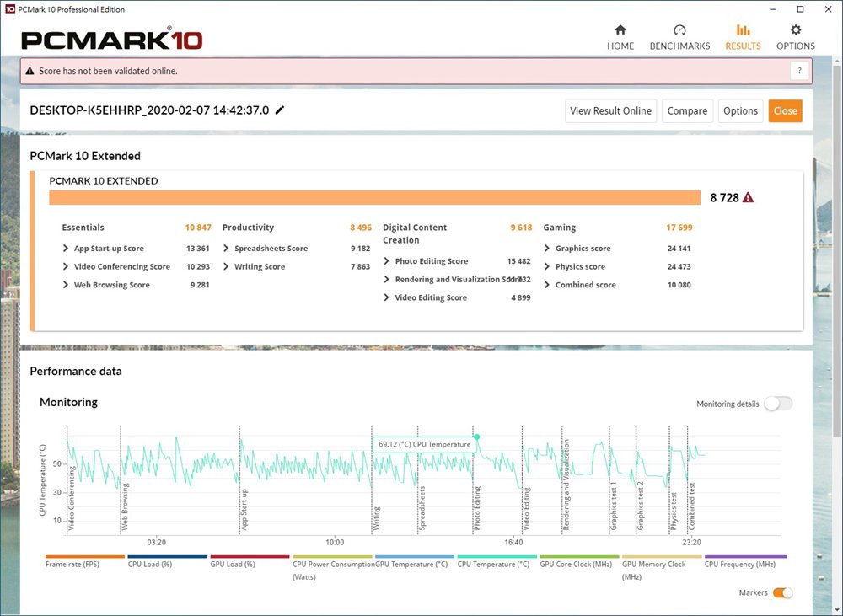
Task: Click the help question mark icon
Action: [799, 71]
